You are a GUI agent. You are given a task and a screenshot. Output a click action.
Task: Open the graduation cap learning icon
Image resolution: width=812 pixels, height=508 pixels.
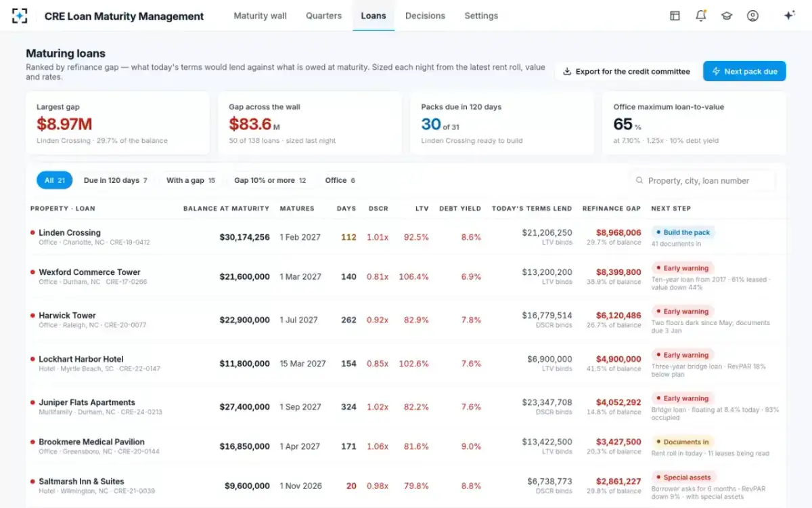[727, 16]
